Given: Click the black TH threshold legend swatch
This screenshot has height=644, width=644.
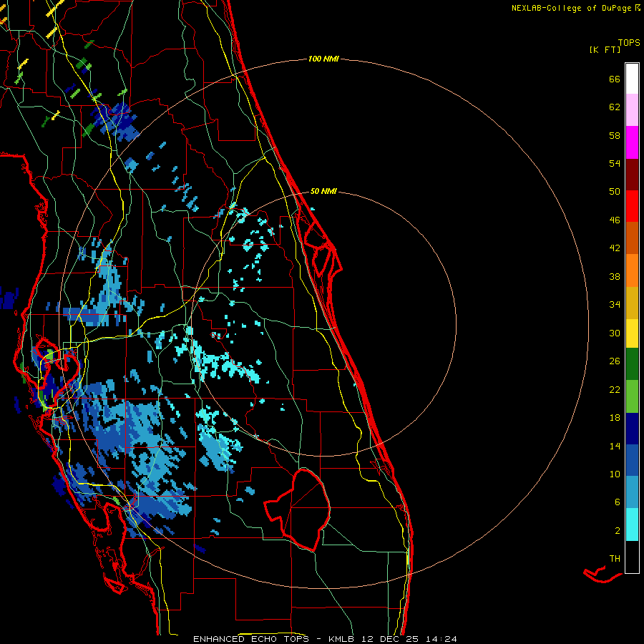Looking at the screenshot, I should pyautogui.click(x=632, y=557).
